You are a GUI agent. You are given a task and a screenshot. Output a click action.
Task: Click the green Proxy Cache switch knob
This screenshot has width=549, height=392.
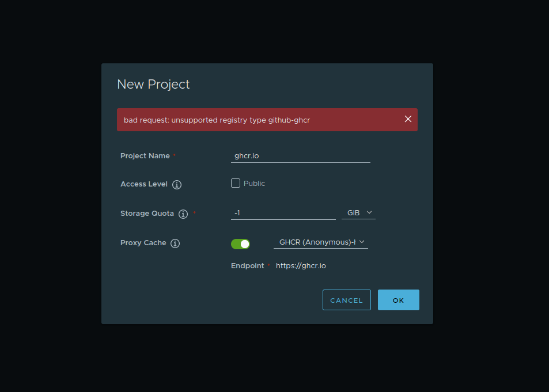(x=245, y=243)
